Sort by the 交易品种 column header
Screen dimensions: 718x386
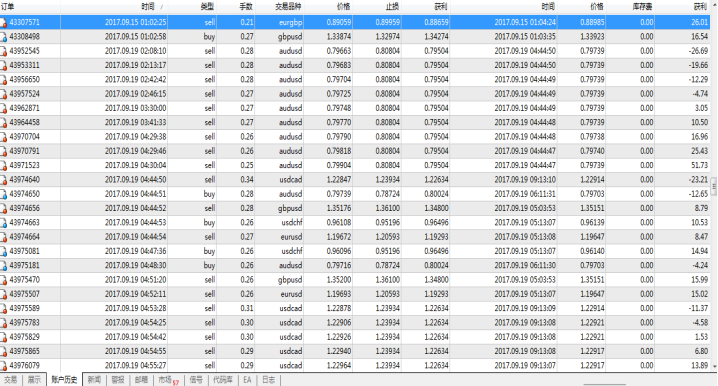(288, 7)
